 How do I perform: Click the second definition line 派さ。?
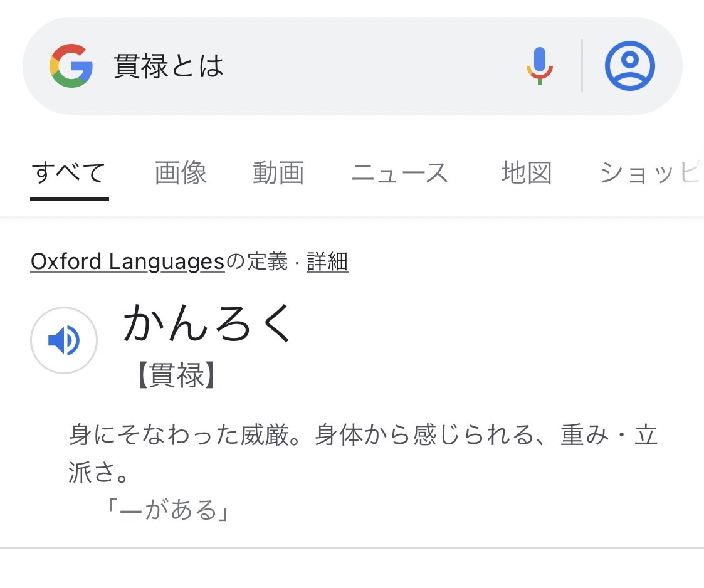(99, 472)
